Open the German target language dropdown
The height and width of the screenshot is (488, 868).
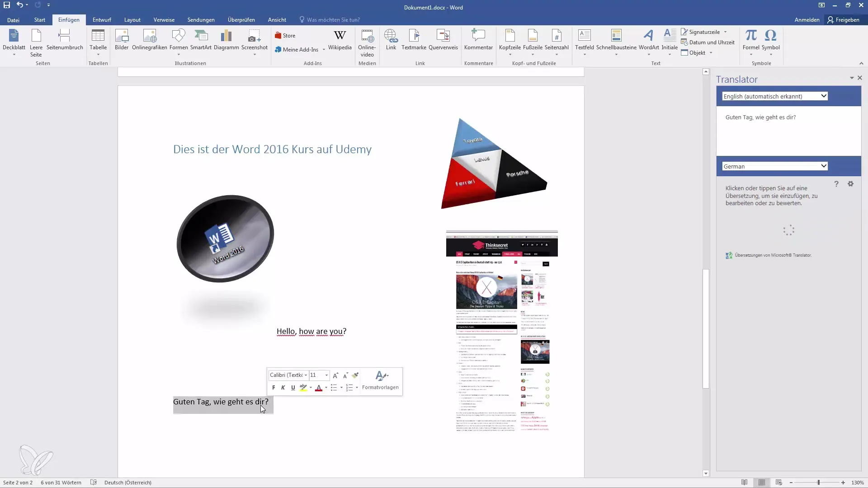[x=775, y=166]
